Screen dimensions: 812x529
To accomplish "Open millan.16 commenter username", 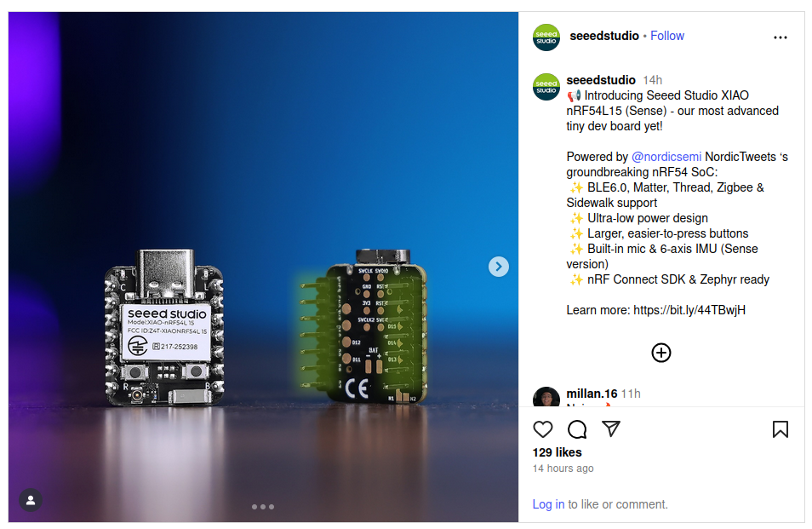I will (x=592, y=394).
